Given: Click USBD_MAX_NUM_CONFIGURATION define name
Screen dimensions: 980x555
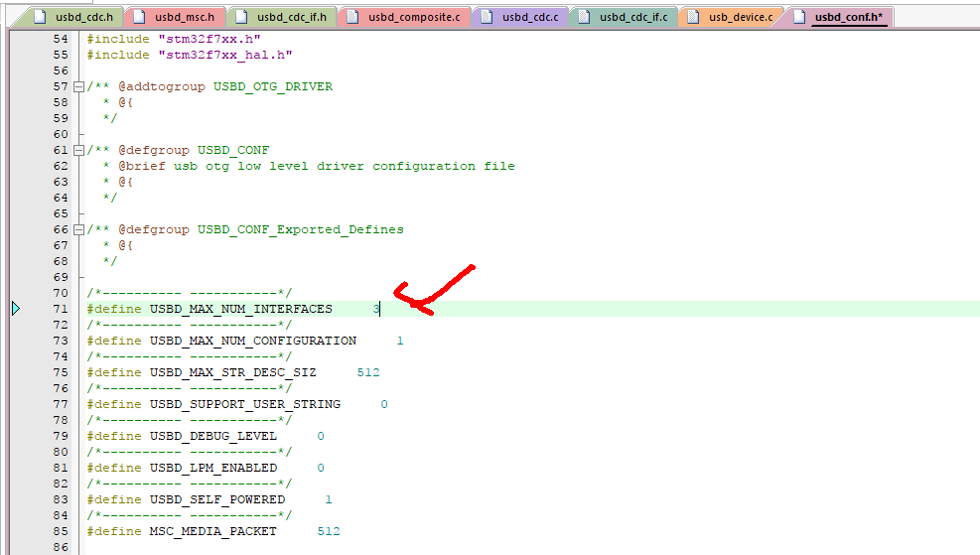Looking at the screenshot, I should tap(252, 341).
